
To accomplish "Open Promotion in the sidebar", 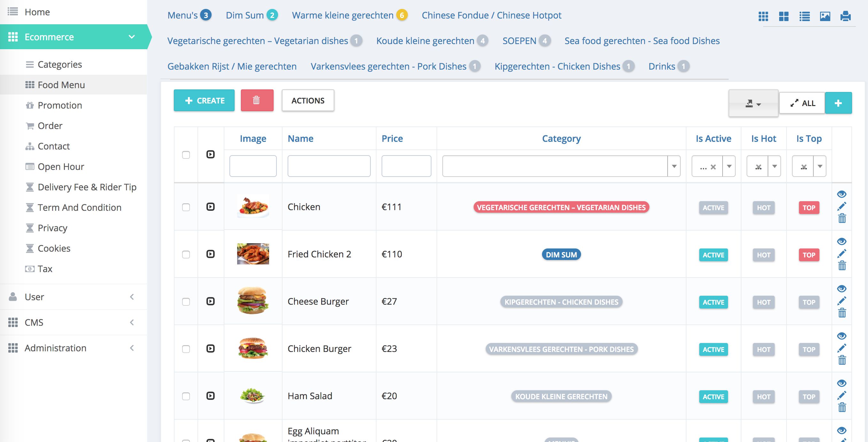I will point(60,105).
